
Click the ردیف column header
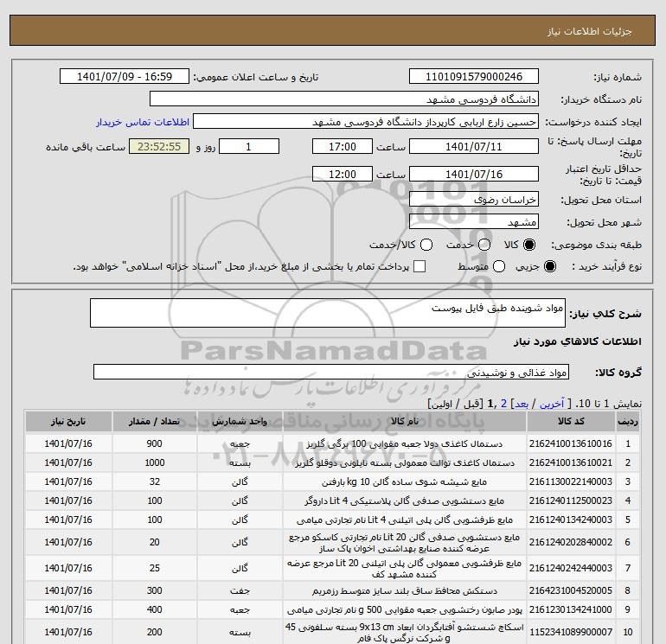click(x=628, y=421)
